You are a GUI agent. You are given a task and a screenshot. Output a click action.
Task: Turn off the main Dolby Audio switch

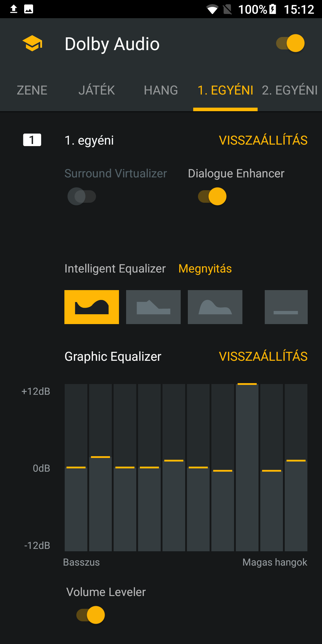point(290,43)
